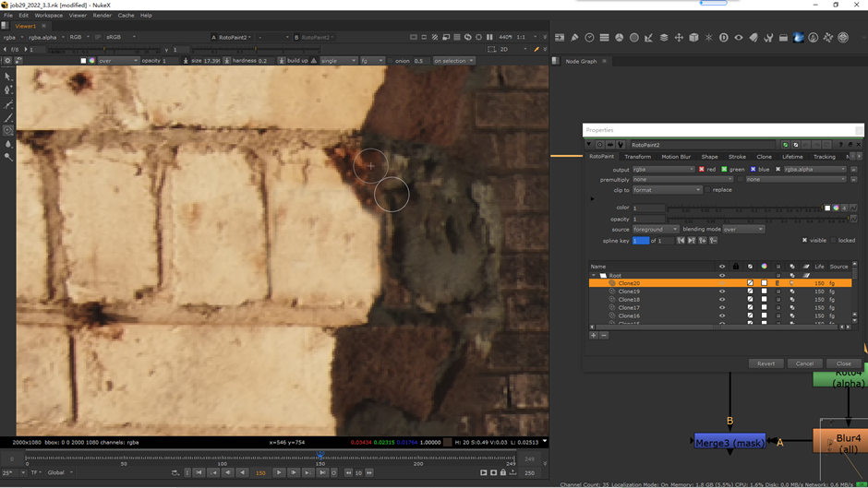Screen dimensions: 868x488
Task: Switch to the Motion Blur tab
Action: (676, 157)
